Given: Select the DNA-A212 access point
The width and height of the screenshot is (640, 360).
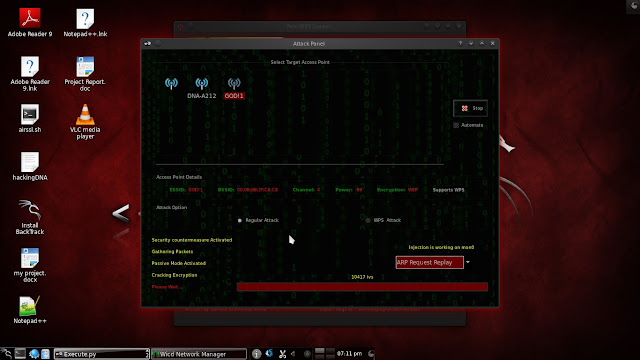Looking at the screenshot, I should pyautogui.click(x=202, y=88).
